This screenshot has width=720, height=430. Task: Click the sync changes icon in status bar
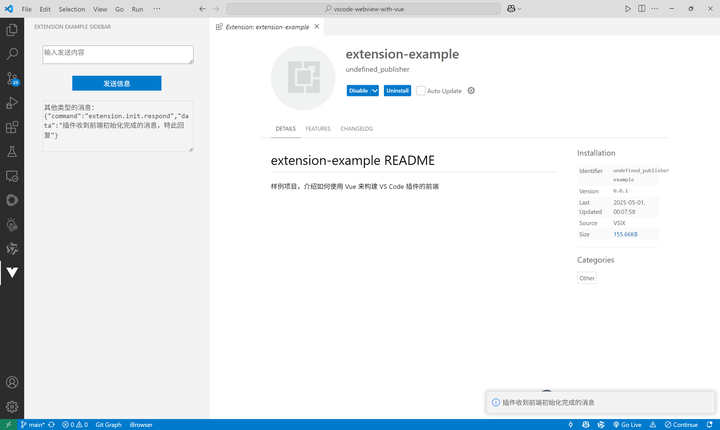tap(51, 424)
